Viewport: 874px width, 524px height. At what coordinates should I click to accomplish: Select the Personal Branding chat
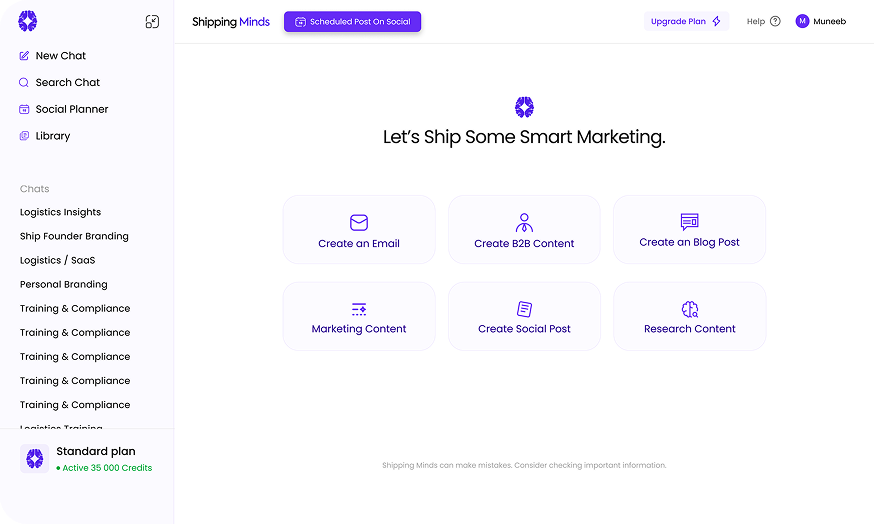(x=63, y=284)
